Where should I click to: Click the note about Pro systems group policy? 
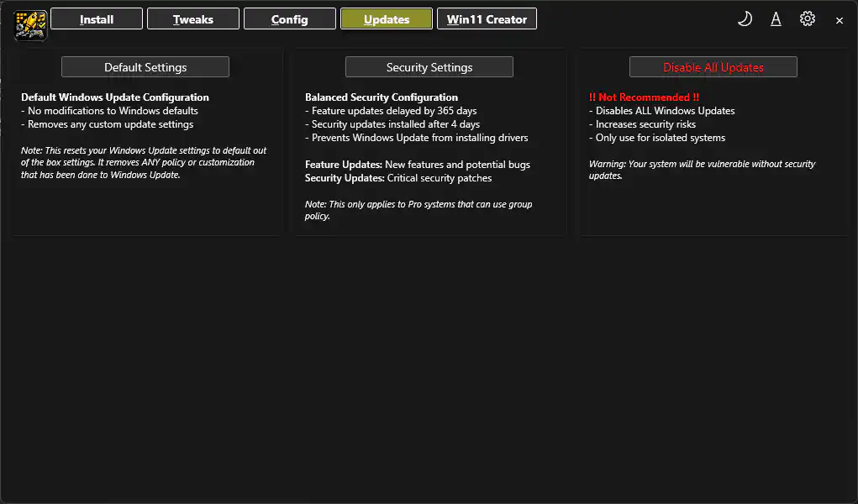tap(418, 210)
